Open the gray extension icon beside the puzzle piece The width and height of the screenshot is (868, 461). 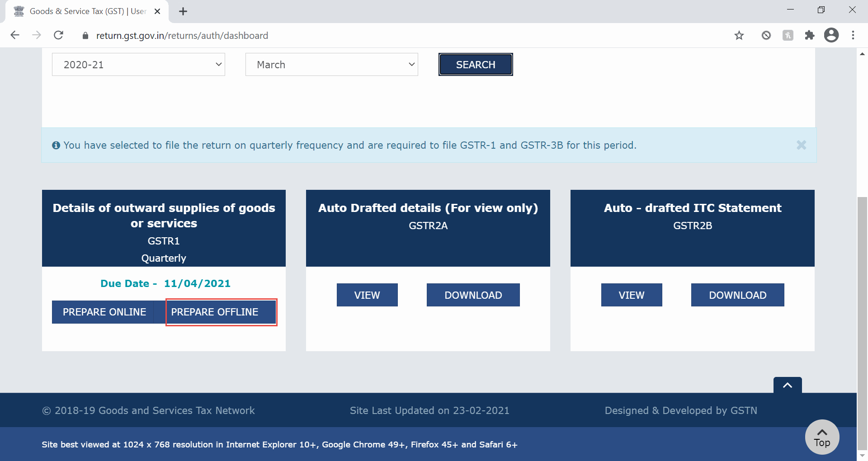click(x=788, y=35)
